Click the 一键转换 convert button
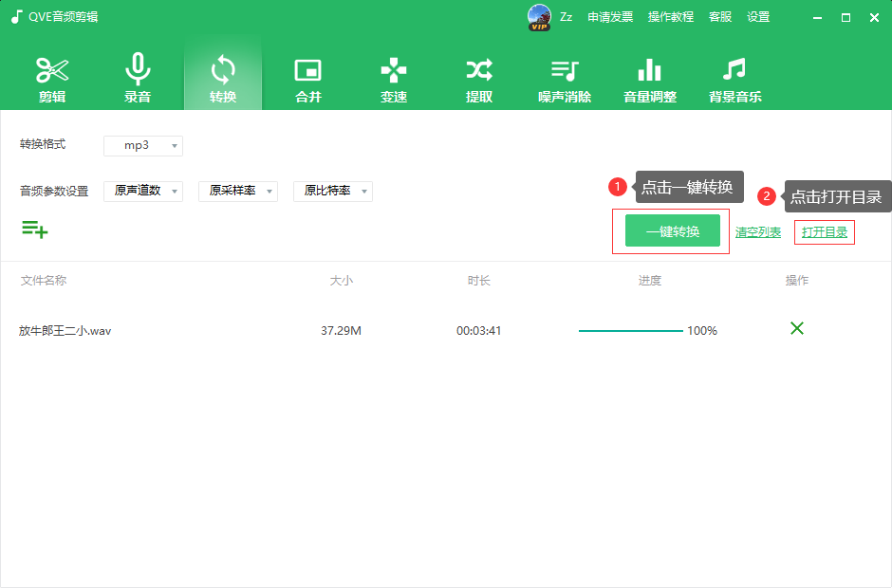Viewport: 892px width, 588px height. pyautogui.click(x=671, y=230)
